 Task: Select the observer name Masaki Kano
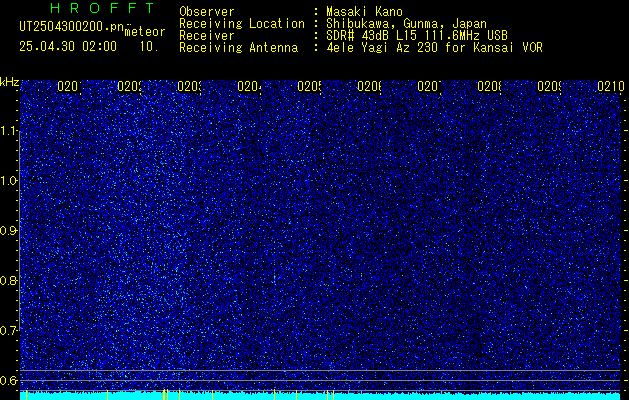pyautogui.click(x=364, y=12)
